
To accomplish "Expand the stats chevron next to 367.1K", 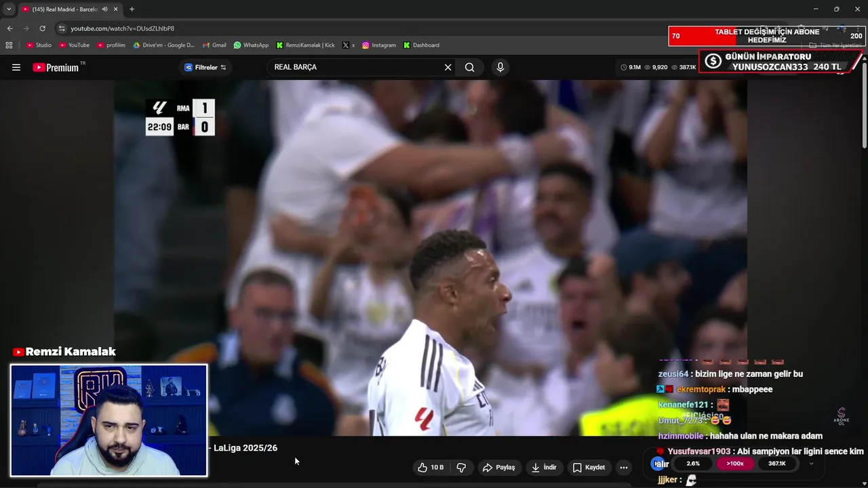I will pyautogui.click(x=812, y=464).
